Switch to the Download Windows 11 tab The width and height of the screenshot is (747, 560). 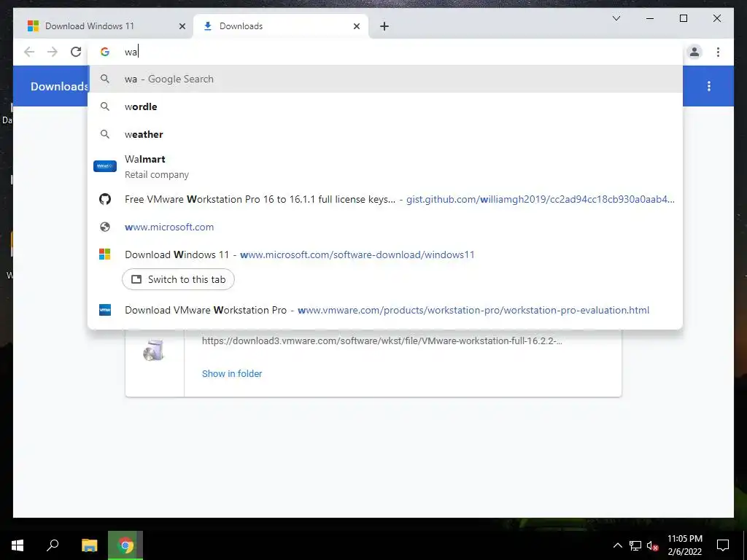point(104,26)
